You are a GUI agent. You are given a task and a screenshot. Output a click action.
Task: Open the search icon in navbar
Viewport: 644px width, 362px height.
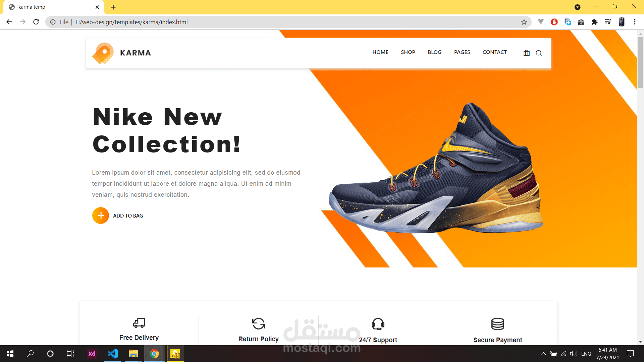coord(539,53)
